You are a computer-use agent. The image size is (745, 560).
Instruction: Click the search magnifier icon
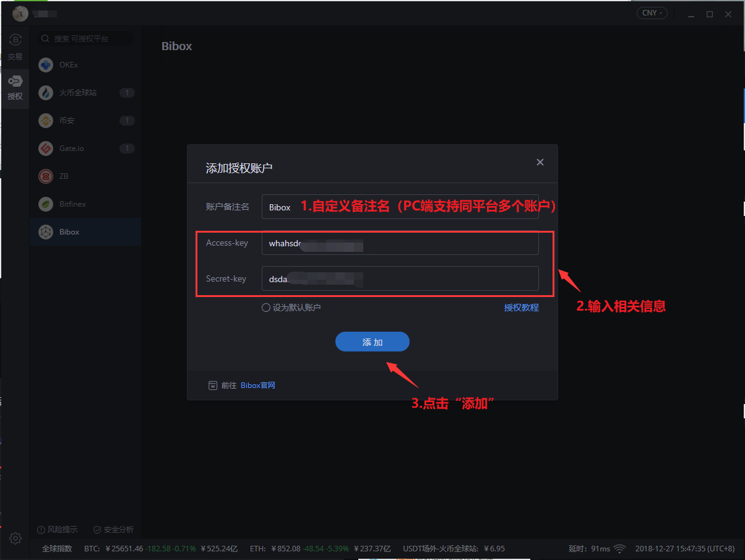click(x=45, y=38)
